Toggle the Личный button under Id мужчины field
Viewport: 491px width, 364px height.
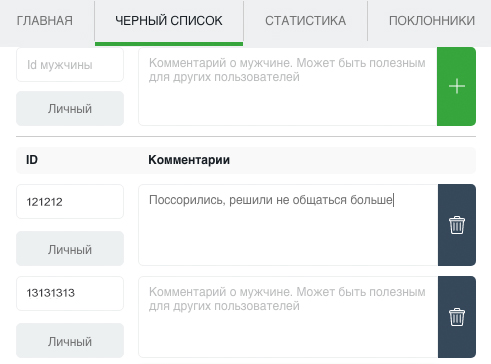coord(70,109)
